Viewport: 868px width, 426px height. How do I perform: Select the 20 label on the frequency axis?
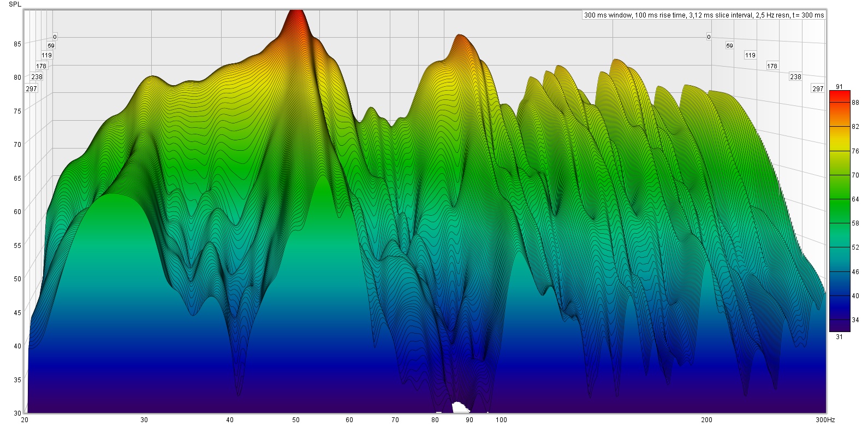(x=25, y=420)
